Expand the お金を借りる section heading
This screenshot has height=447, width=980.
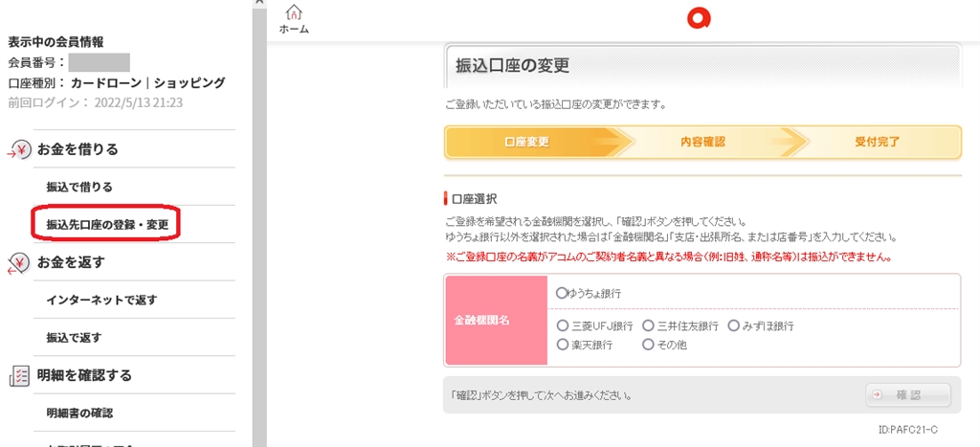point(78,149)
